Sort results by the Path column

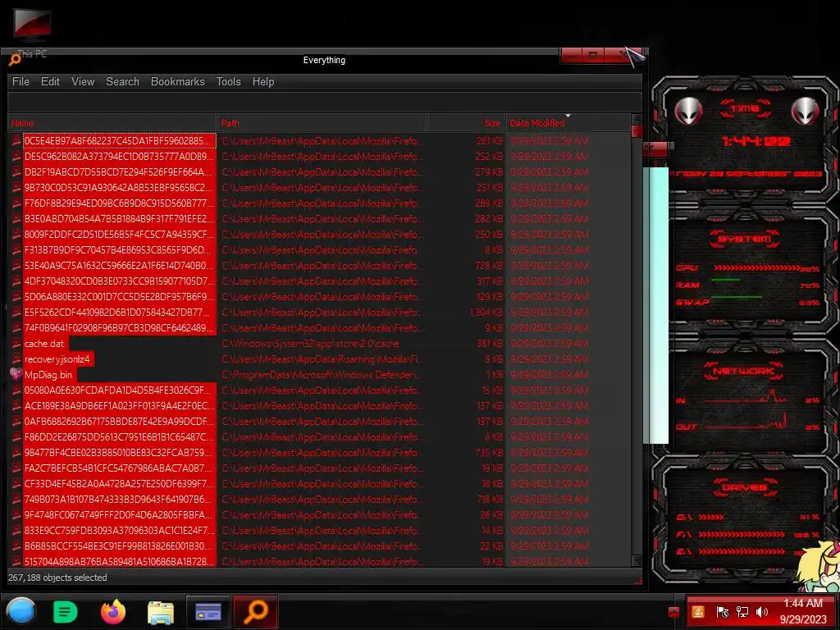(322, 123)
